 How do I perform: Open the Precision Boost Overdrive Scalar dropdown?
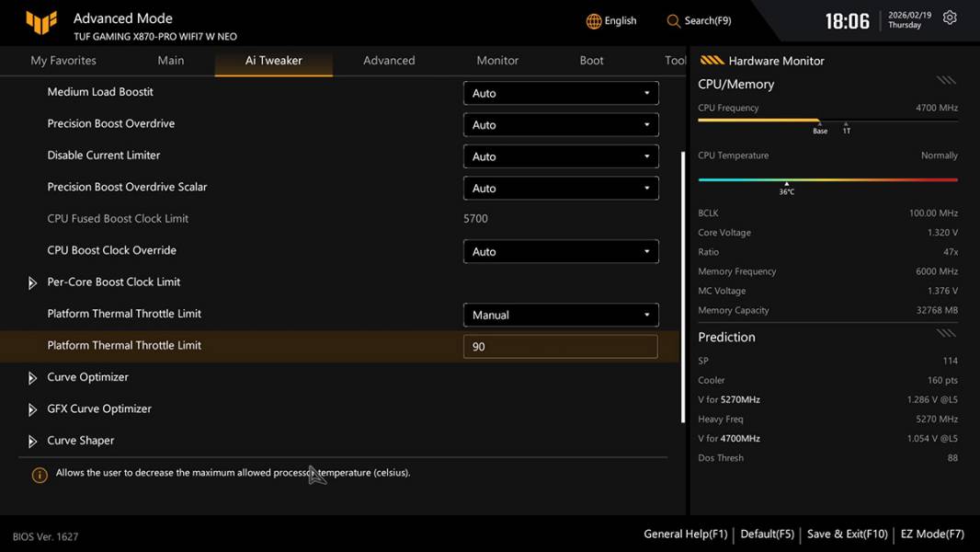561,188
